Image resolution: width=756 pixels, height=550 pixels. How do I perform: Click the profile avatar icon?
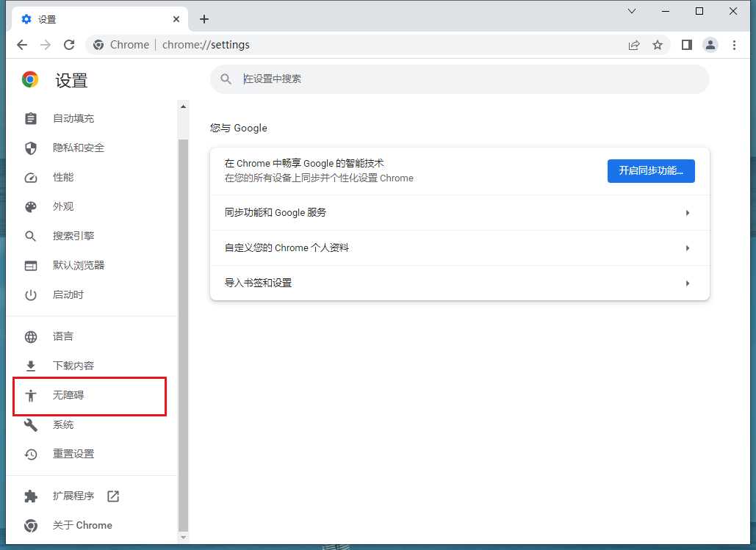(710, 45)
